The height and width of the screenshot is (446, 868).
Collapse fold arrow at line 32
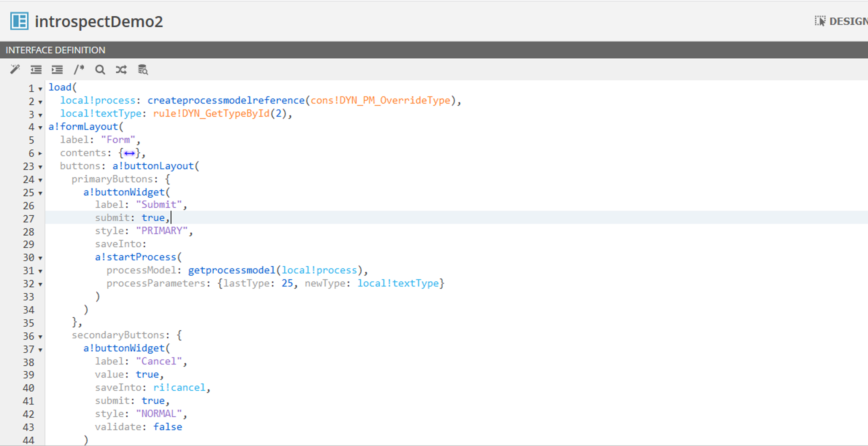pyautogui.click(x=40, y=284)
